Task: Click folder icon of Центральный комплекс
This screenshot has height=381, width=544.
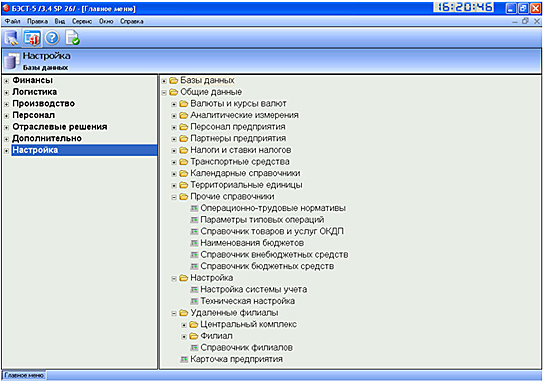Action: click(194, 325)
